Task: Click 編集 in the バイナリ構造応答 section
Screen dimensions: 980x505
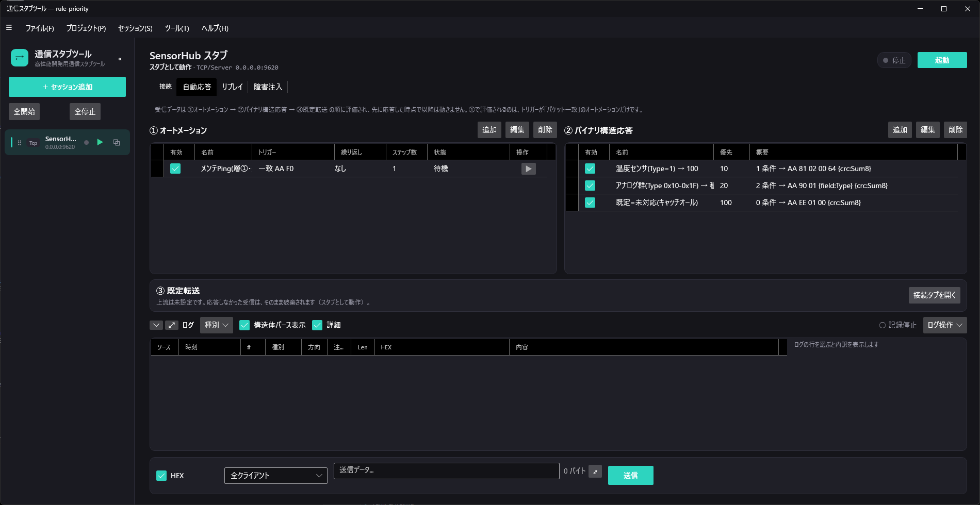Action: click(928, 130)
